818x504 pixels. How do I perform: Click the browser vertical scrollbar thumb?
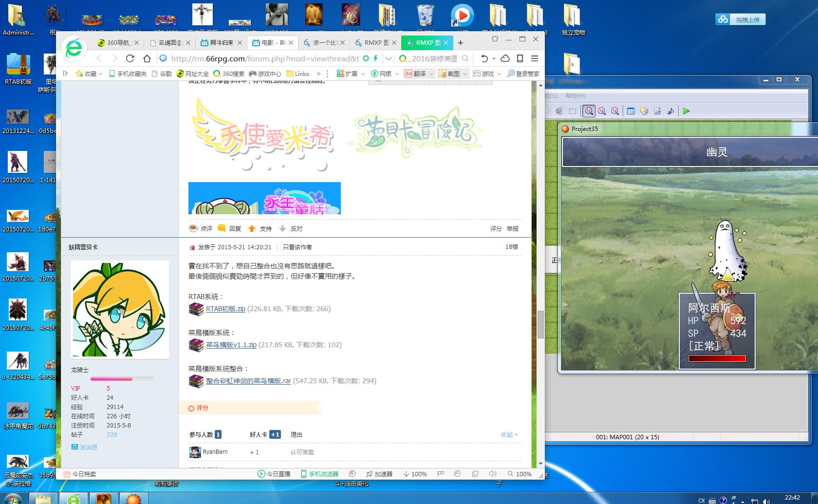coord(540,324)
